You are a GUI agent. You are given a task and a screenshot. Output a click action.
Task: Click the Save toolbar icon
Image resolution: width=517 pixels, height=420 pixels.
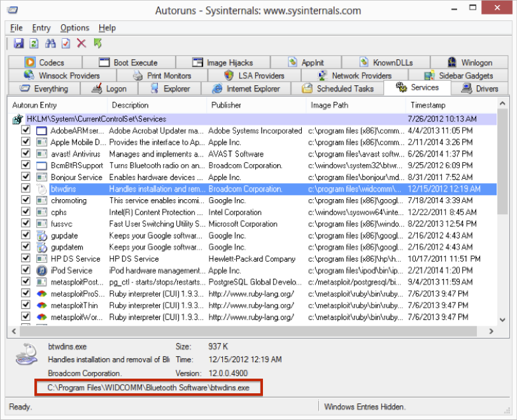[18, 43]
